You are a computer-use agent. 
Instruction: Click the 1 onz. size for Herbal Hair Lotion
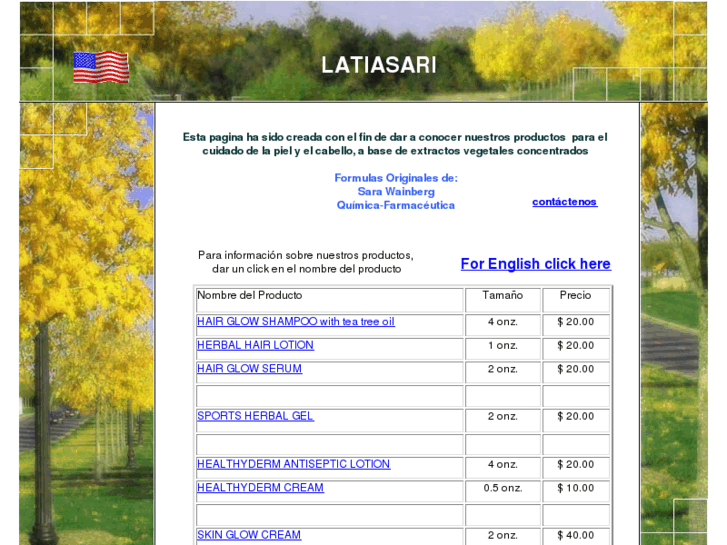coord(503,346)
